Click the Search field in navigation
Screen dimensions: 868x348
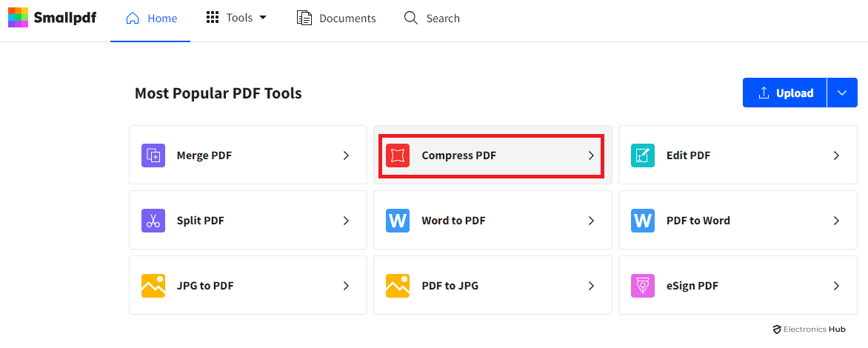(x=432, y=19)
